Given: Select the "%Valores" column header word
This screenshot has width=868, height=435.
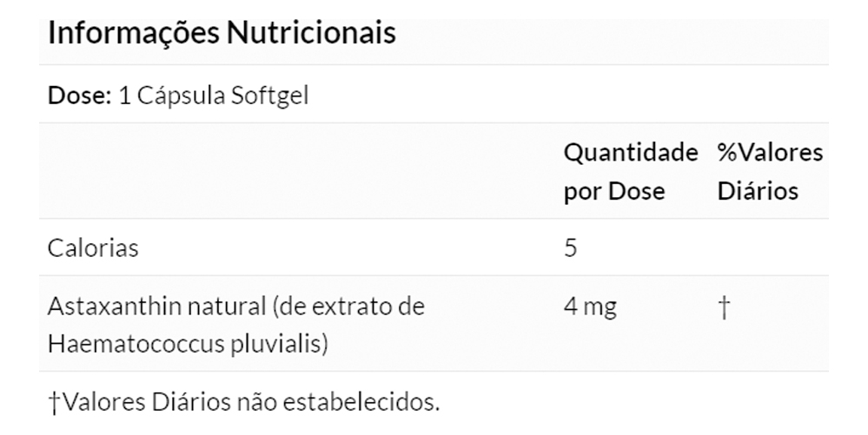Looking at the screenshot, I should 770,153.
